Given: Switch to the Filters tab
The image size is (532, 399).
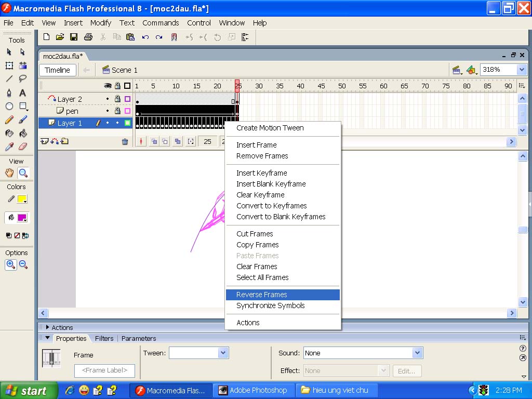Looking at the screenshot, I should pyautogui.click(x=104, y=338).
